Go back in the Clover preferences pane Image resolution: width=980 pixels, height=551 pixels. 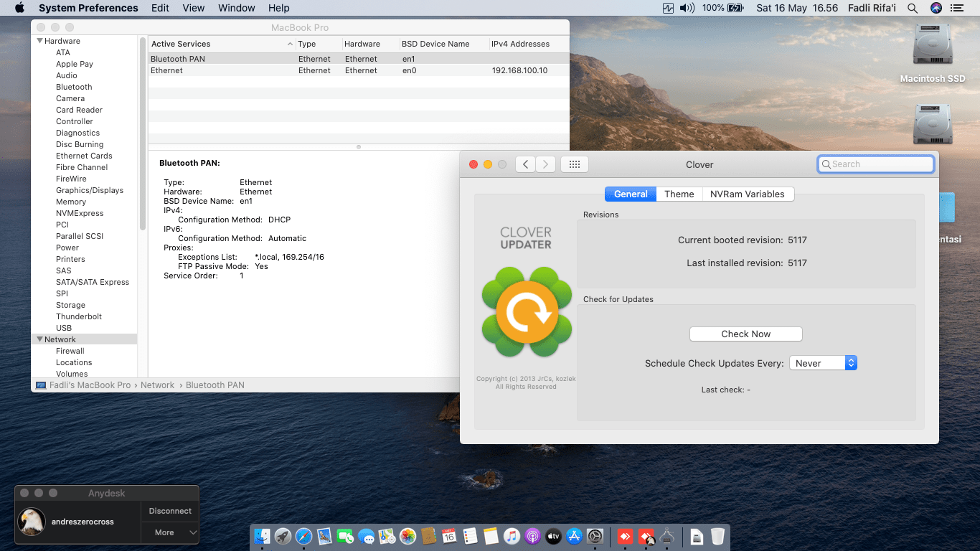tap(526, 164)
